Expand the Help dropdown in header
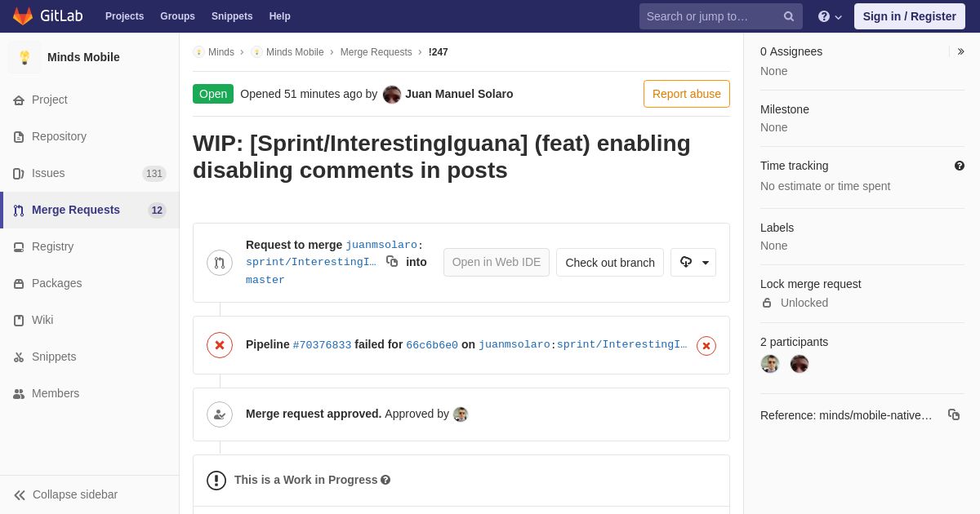The image size is (980, 514). coord(830,16)
